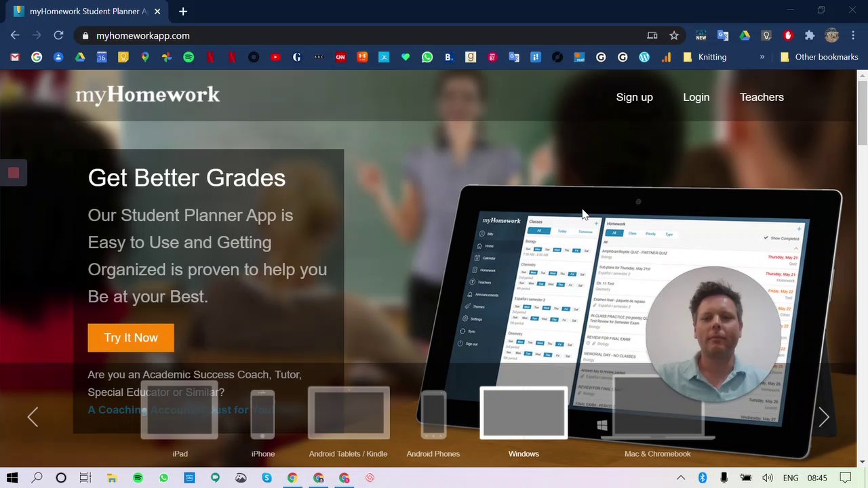Open the Goodreads g bookmark
Image resolution: width=868 pixels, height=488 pixels.
click(x=471, y=57)
